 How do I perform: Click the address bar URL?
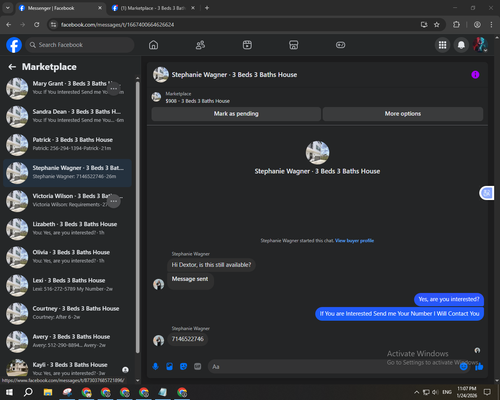[x=117, y=25]
